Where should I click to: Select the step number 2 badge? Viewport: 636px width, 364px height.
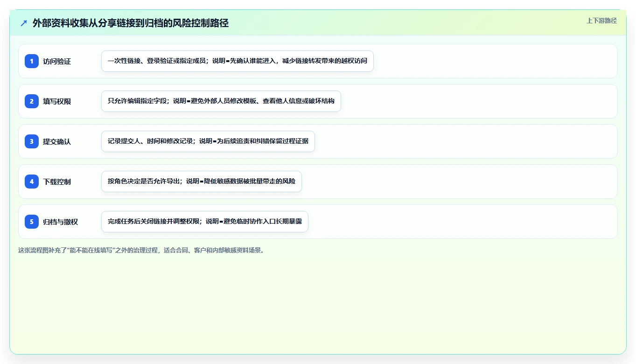point(32,101)
